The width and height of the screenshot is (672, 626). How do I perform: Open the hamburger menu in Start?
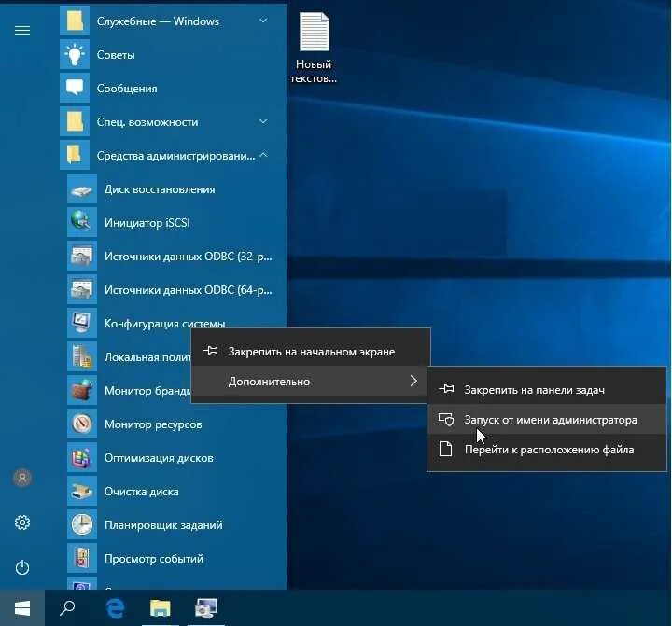[22, 31]
